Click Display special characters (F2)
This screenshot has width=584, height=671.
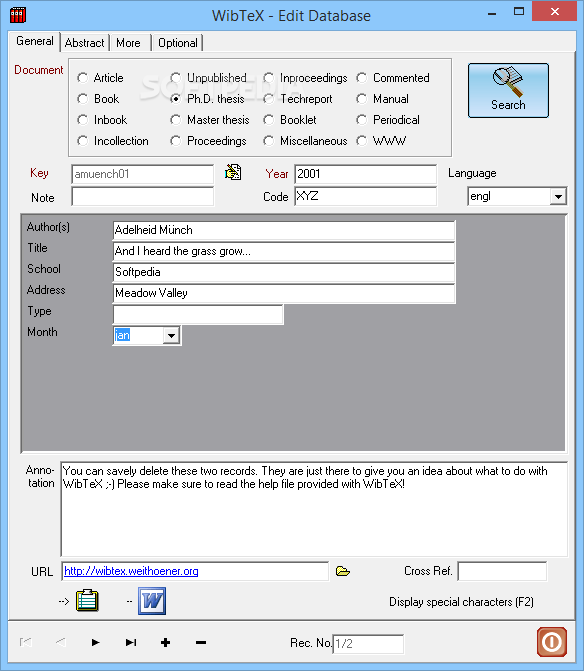(461, 602)
